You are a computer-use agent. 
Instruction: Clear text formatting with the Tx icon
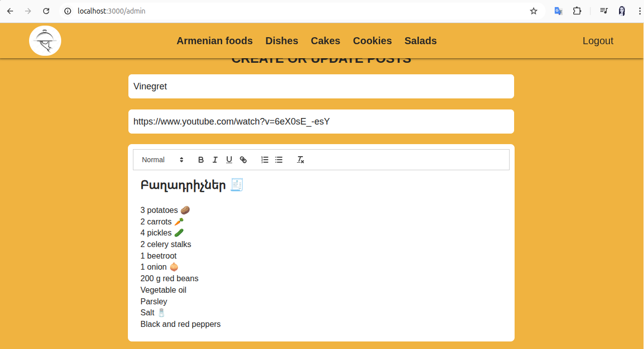300,160
